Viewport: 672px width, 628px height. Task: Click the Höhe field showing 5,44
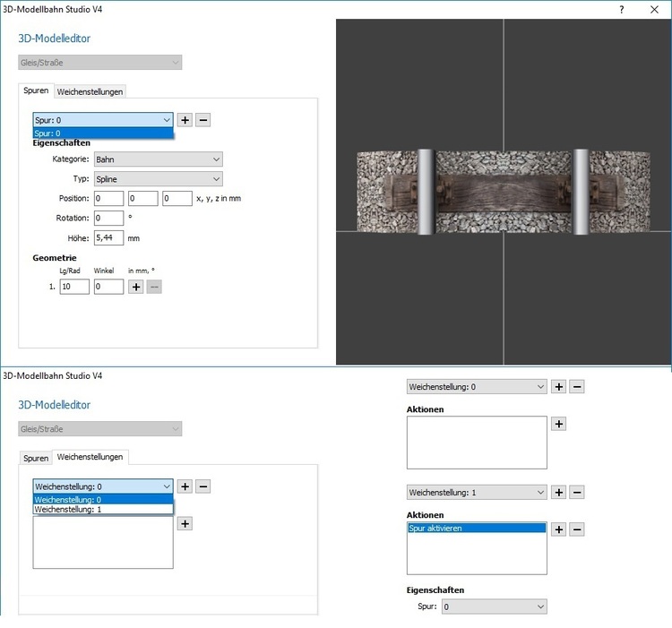coord(108,237)
